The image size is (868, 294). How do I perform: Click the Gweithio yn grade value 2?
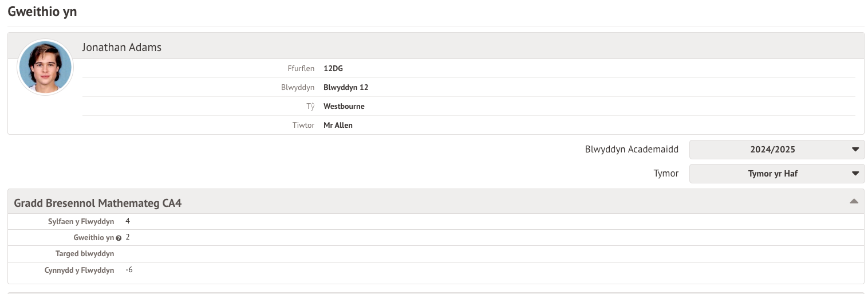(128, 237)
